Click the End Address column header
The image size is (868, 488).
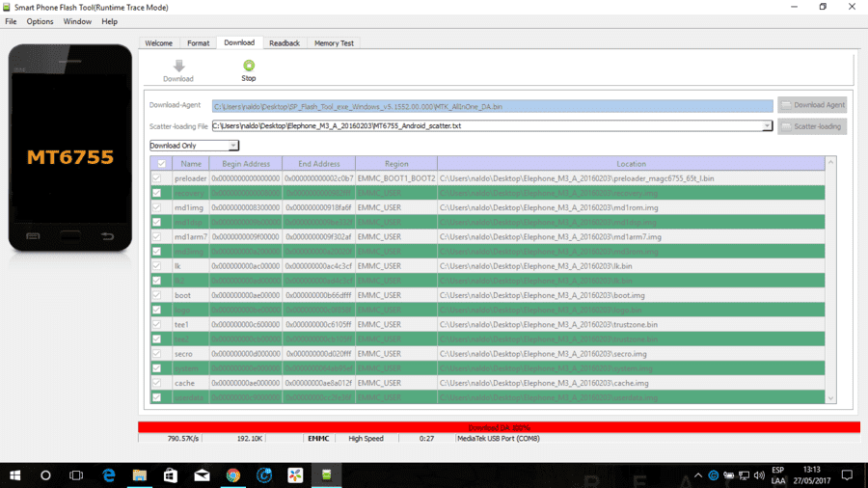click(319, 164)
